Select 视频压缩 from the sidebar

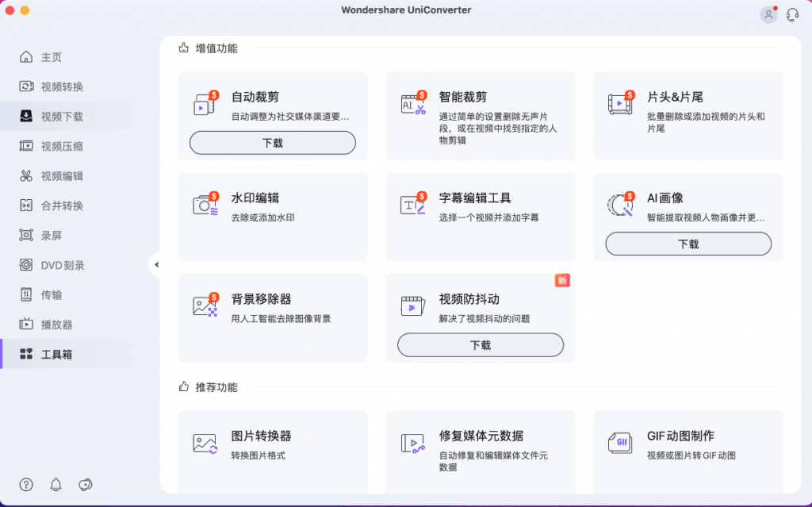click(x=53, y=146)
